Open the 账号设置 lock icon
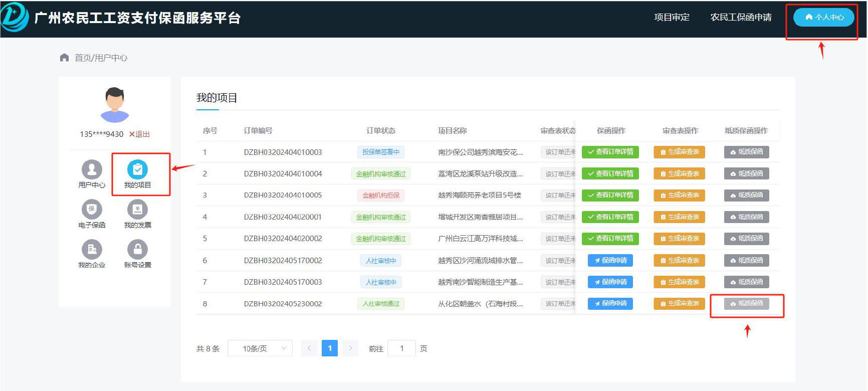Viewport: 868px width, 391px height. pyautogui.click(x=137, y=249)
